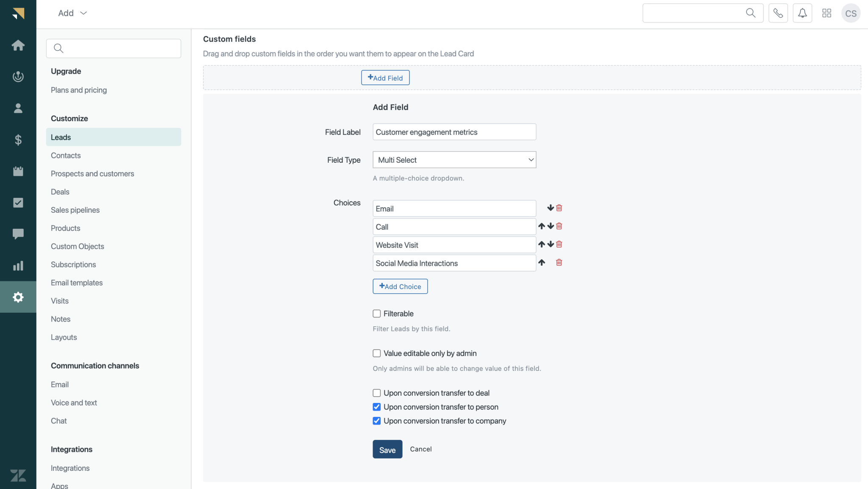Open Email templates settings
Screen dimensions: 868x489
coord(77,283)
